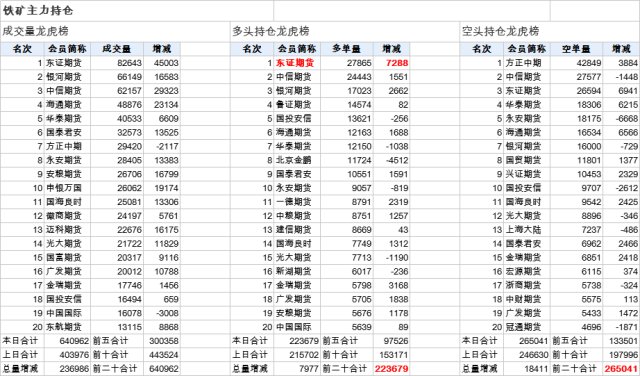Viewport: 640px width, 376px height.
Task: Select long position value 24443
Action: [x=359, y=77]
